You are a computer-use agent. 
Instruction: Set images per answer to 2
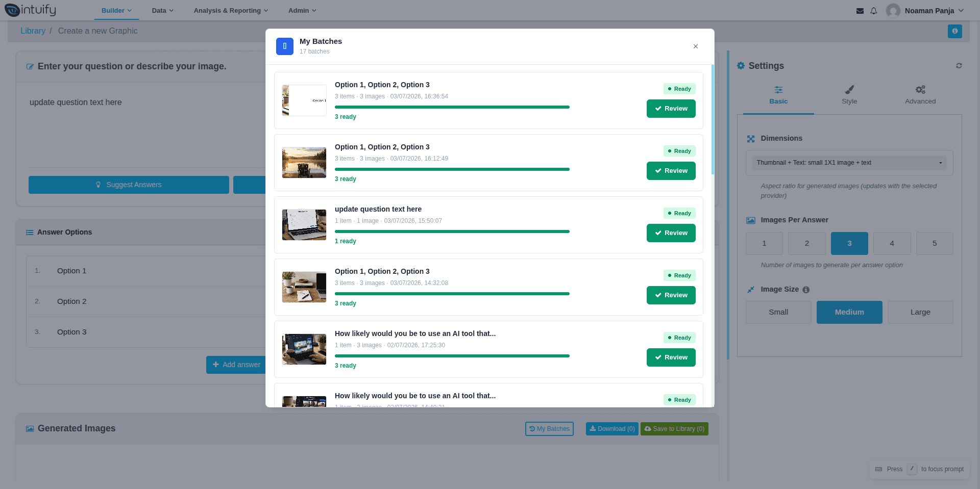[807, 243]
